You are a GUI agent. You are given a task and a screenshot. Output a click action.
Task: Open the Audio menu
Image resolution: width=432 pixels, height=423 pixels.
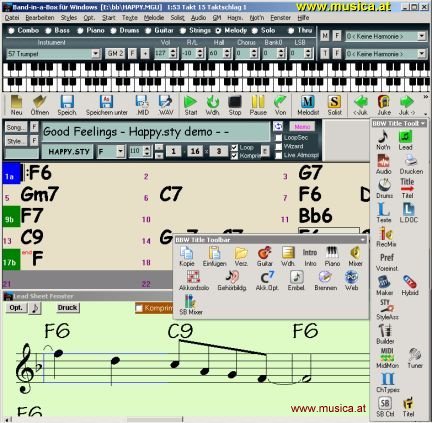pyautogui.click(x=198, y=18)
